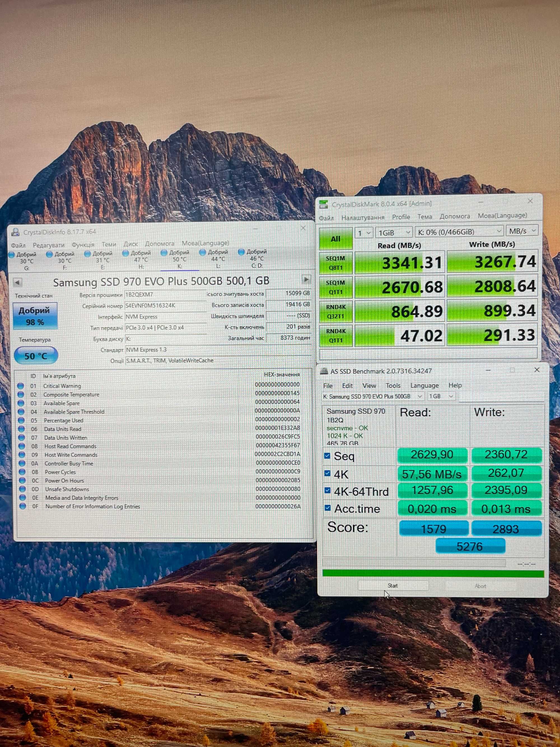Click the green AS SSD progress bar
Image resolution: width=560 pixels, height=747 pixels.
click(433, 573)
